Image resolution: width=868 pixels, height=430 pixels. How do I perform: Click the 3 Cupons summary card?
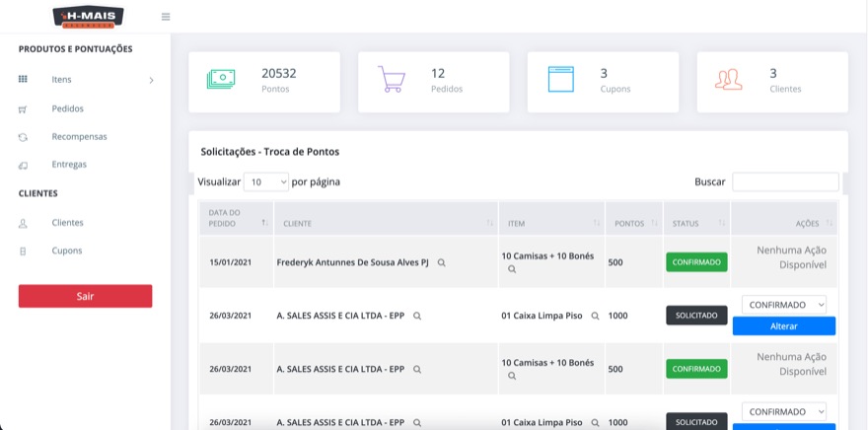click(603, 83)
